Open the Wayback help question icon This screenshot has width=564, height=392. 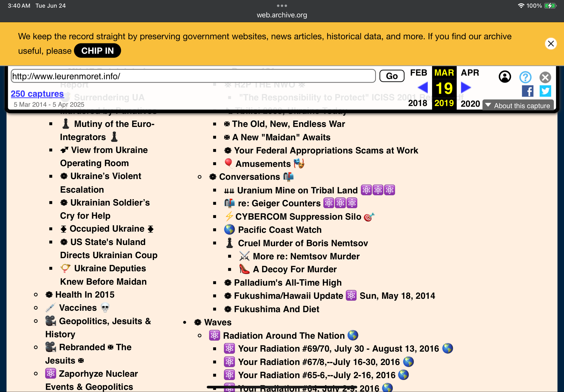(x=525, y=77)
